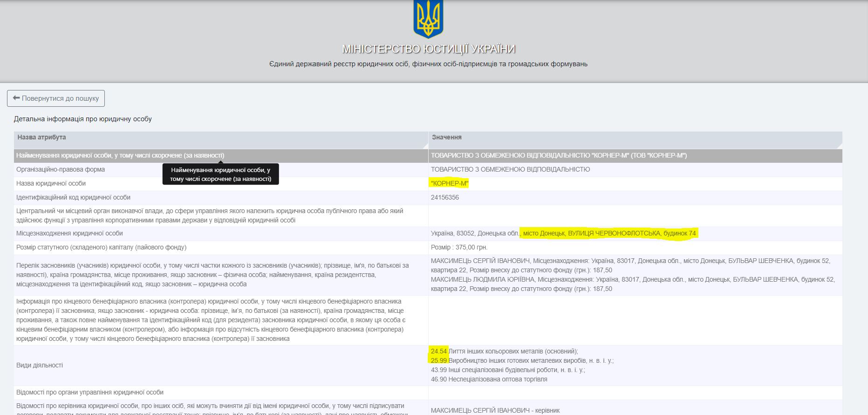This screenshot has height=415, width=868.
Task: Click the Ukraine coat of arms emblem
Action: tap(428, 19)
